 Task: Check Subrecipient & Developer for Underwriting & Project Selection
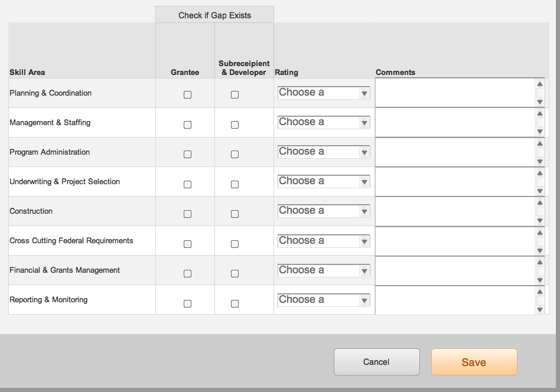(x=235, y=184)
